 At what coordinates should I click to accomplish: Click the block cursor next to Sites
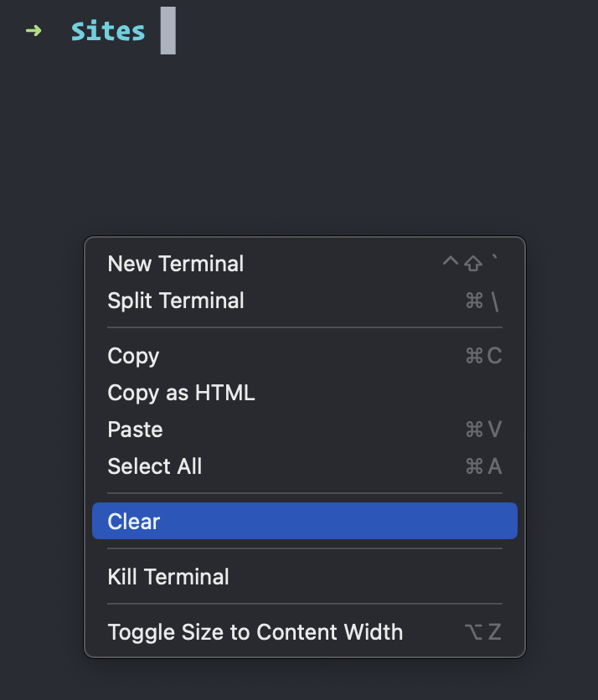168,31
